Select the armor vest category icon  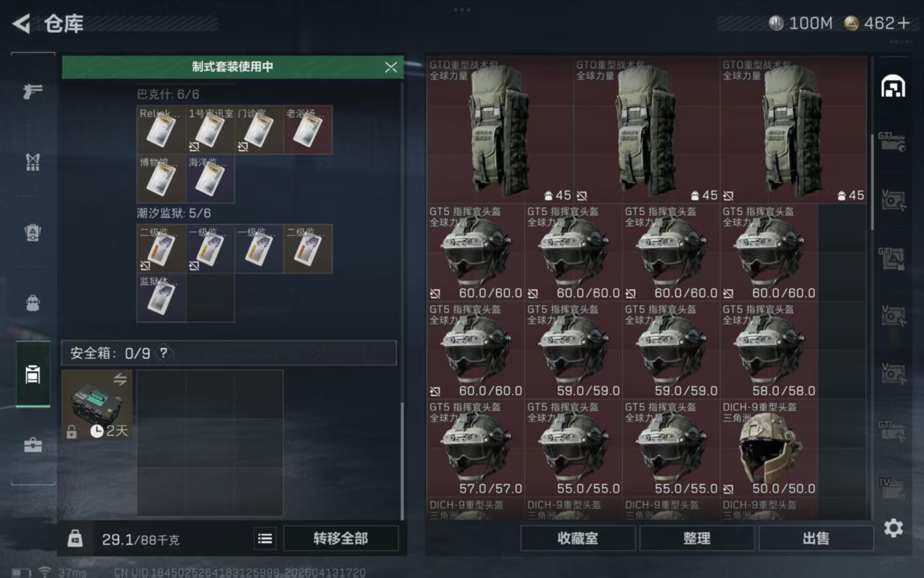[x=33, y=162]
